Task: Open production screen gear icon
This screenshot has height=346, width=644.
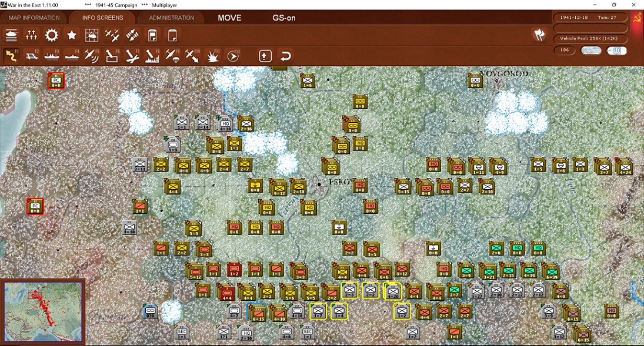Action: pyautogui.click(x=51, y=35)
